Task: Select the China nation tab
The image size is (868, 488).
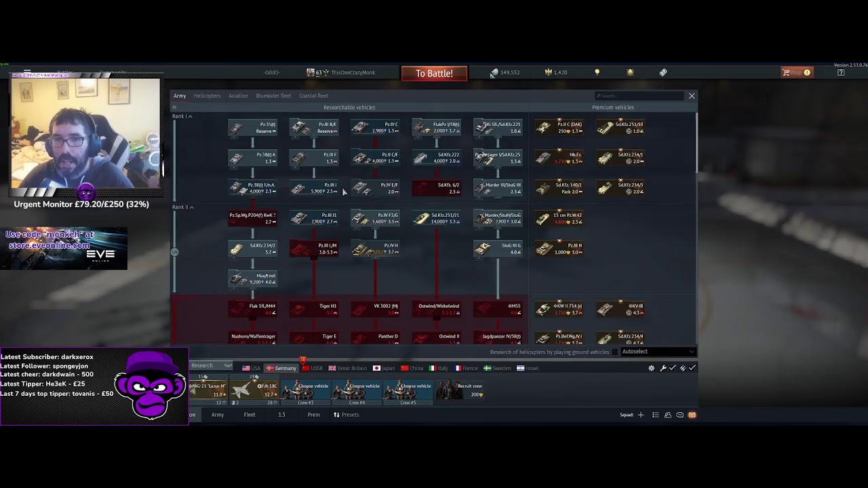Action: [x=412, y=368]
